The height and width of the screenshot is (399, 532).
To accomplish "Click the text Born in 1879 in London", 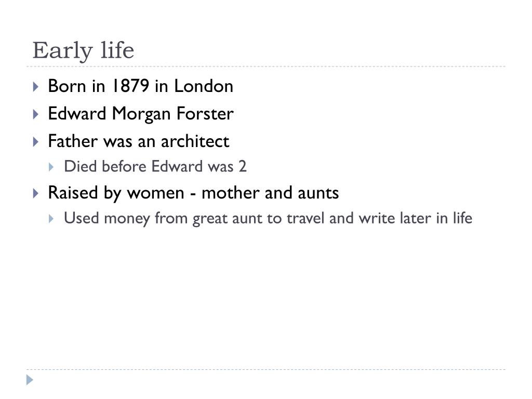I will (x=140, y=86).
